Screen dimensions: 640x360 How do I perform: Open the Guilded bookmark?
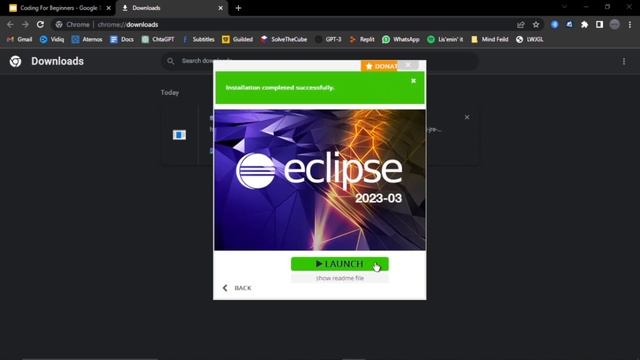(237, 39)
